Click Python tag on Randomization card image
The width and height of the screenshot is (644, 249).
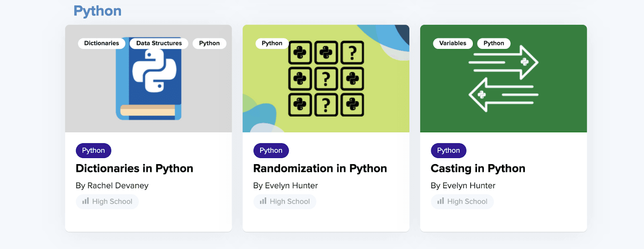272,43
